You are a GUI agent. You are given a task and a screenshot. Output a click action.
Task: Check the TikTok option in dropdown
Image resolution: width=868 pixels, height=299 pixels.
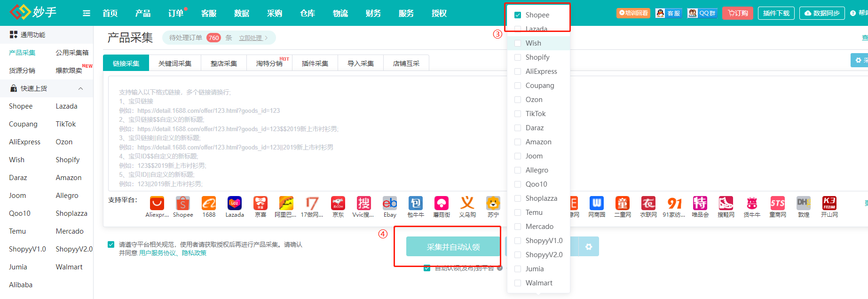pyautogui.click(x=518, y=114)
